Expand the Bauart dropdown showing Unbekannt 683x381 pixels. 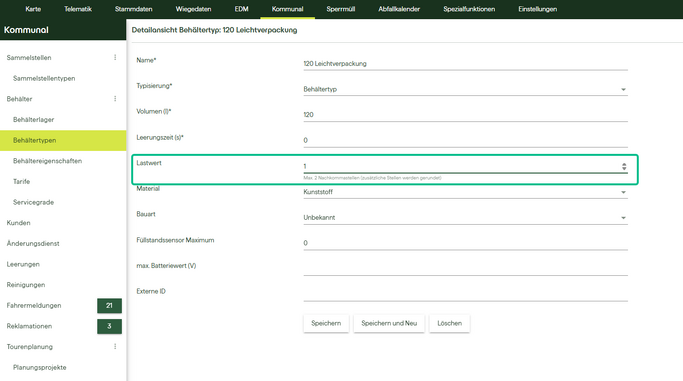pyautogui.click(x=465, y=218)
